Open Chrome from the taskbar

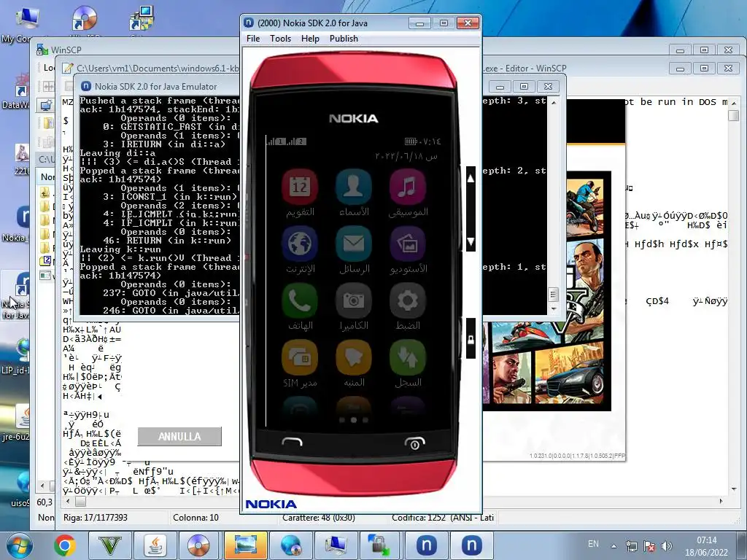pos(65,545)
